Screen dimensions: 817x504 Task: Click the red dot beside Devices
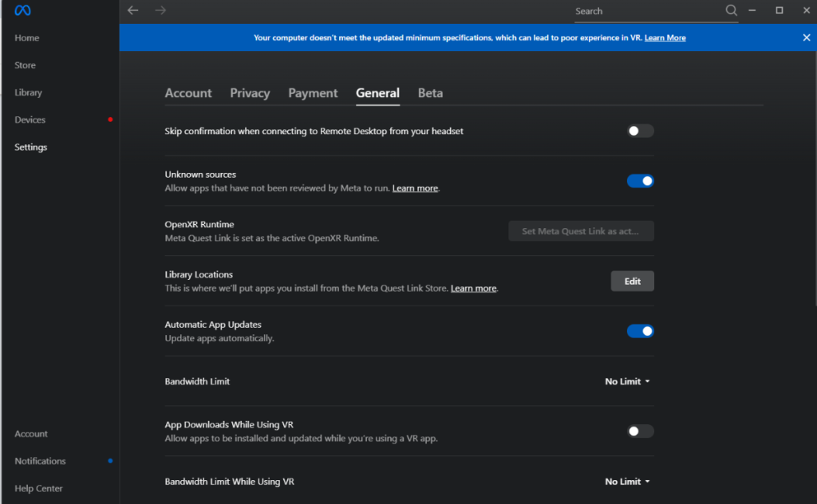coord(110,120)
